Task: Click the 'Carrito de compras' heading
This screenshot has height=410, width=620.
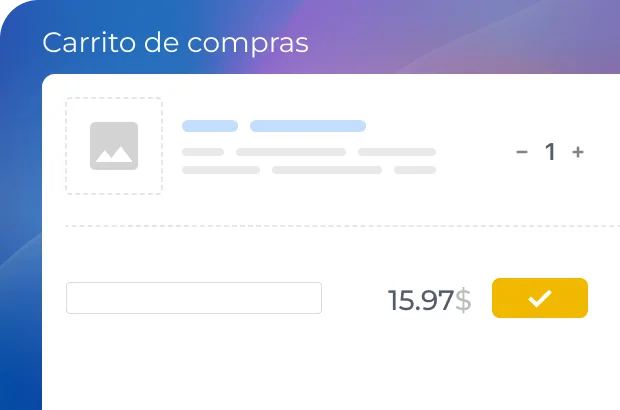Action: coord(175,43)
